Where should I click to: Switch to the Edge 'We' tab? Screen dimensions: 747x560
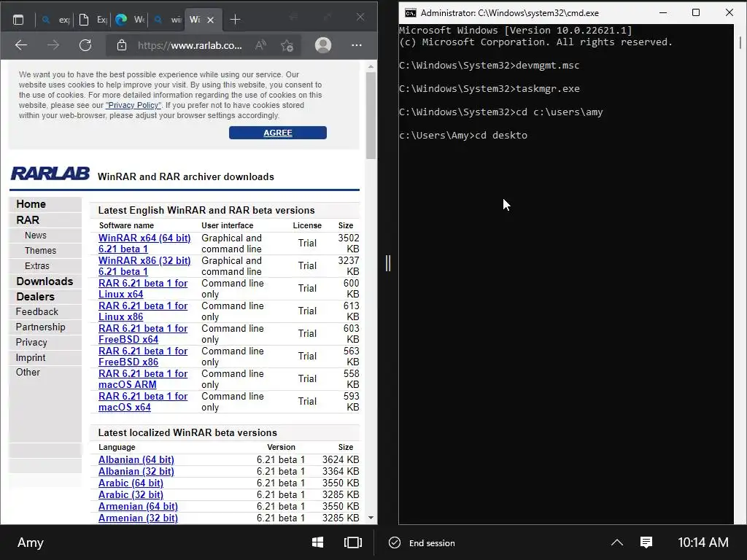point(130,20)
